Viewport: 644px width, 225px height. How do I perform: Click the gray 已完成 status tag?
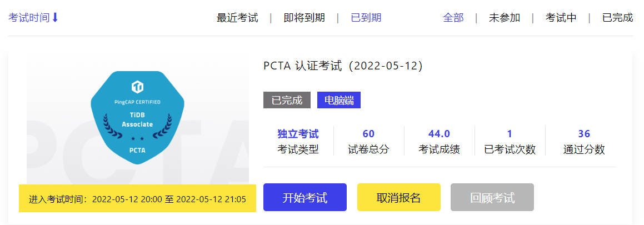click(287, 100)
